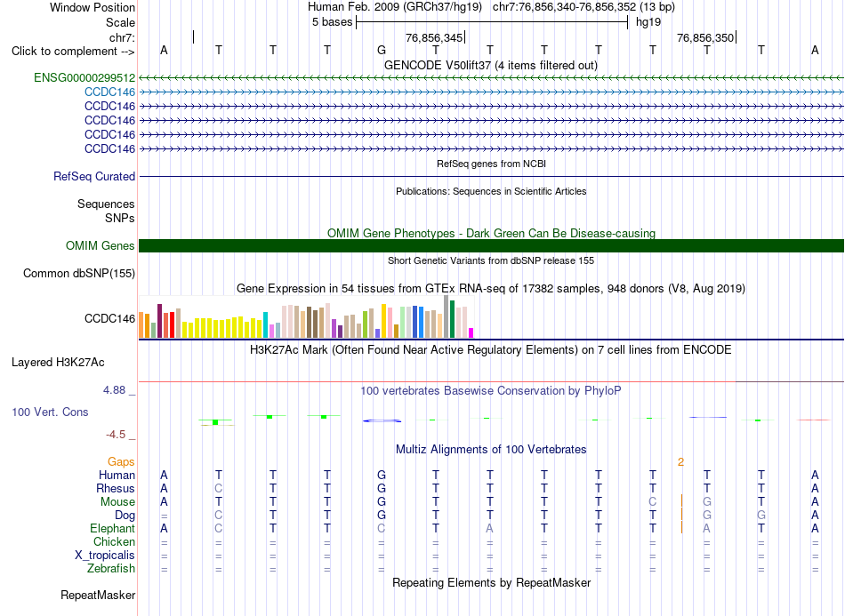Click the tall gray bar in GTEx expression chart
This screenshot has width=845, height=616.
click(x=446, y=316)
